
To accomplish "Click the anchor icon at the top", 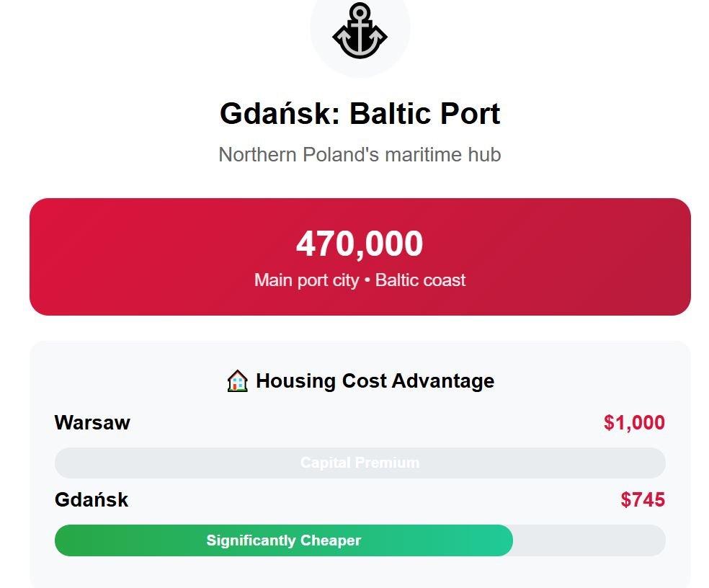I will click(360, 30).
